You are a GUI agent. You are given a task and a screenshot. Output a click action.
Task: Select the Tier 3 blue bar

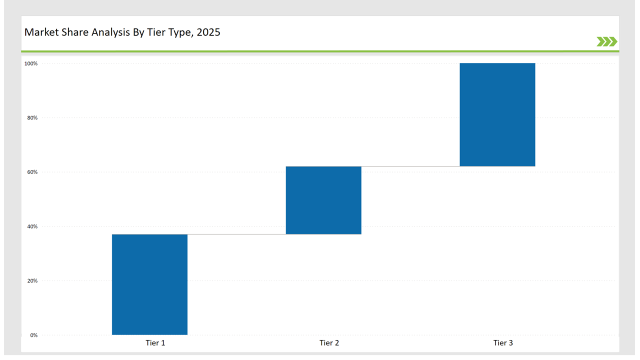[x=498, y=115]
